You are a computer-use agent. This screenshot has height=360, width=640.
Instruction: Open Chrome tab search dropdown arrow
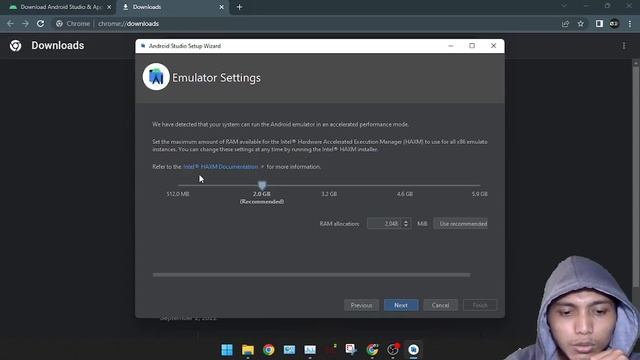click(x=564, y=6)
